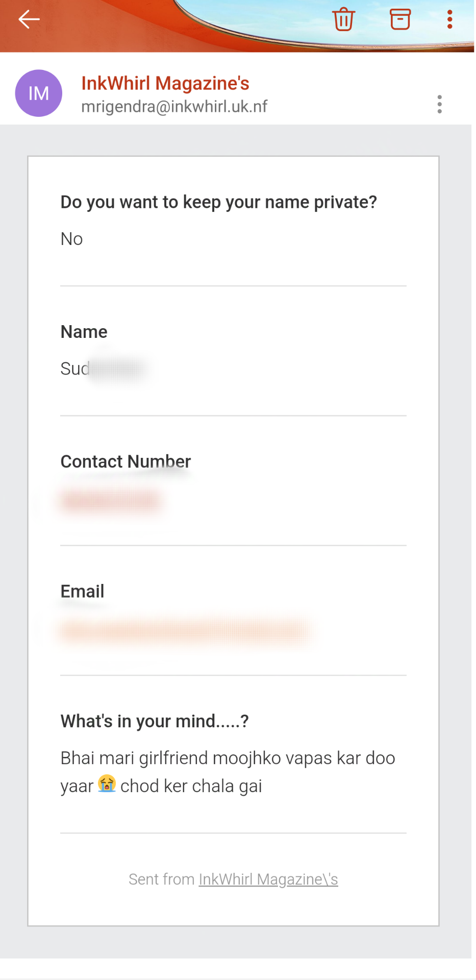Viewport: 476px width, 980px height.
Task: Open message options beside the sender
Action: coord(439,104)
